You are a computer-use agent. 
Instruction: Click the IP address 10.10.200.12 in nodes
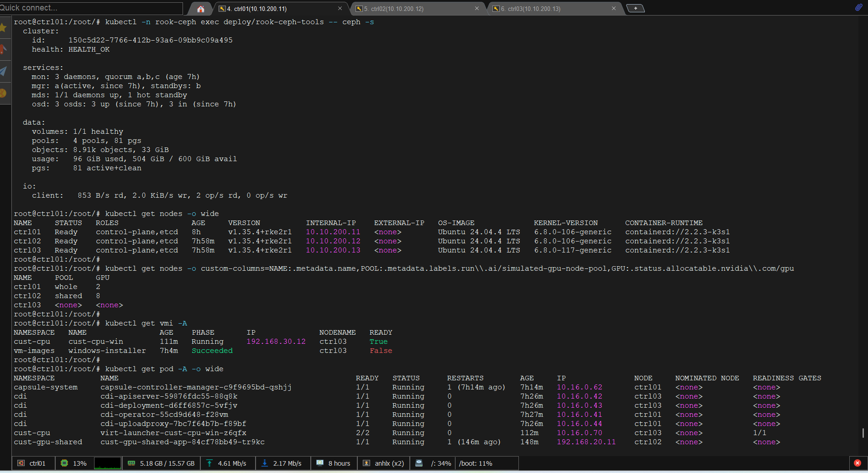(x=333, y=241)
